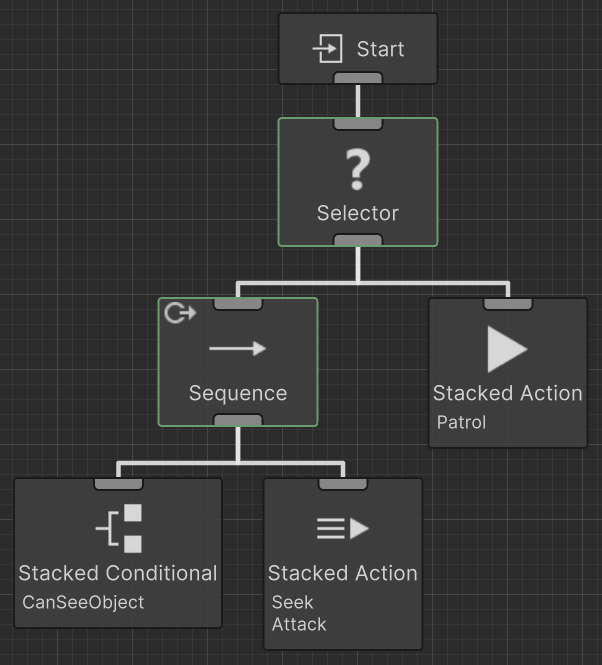Select the CanSeeObject conditional task

[x=83, y=602]
